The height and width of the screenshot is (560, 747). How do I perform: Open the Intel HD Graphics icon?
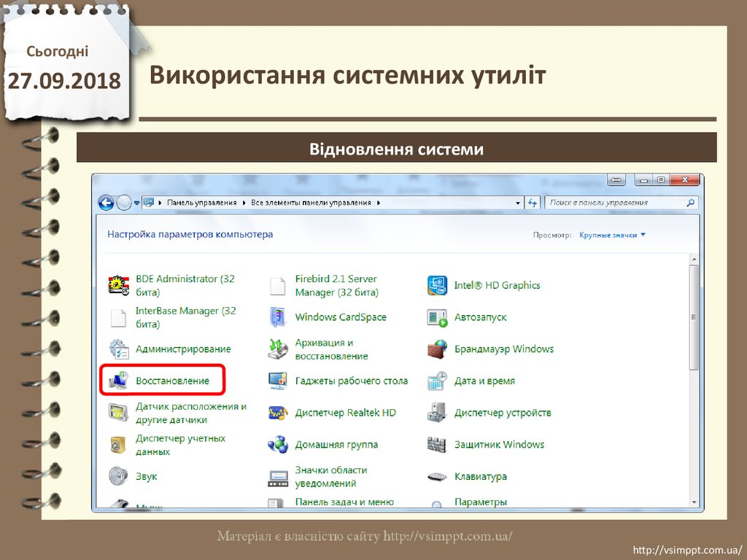click(x=437, y=285)
